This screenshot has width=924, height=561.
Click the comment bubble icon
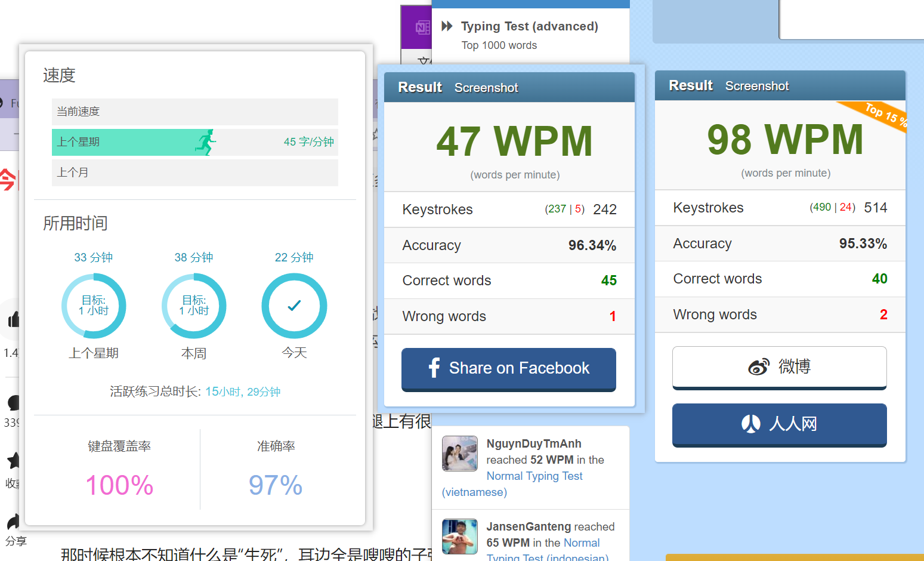coord(13,403)
